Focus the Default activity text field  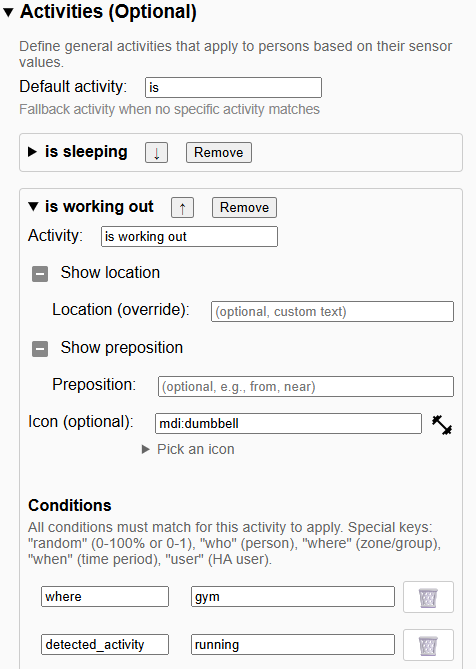pos(233,87)
